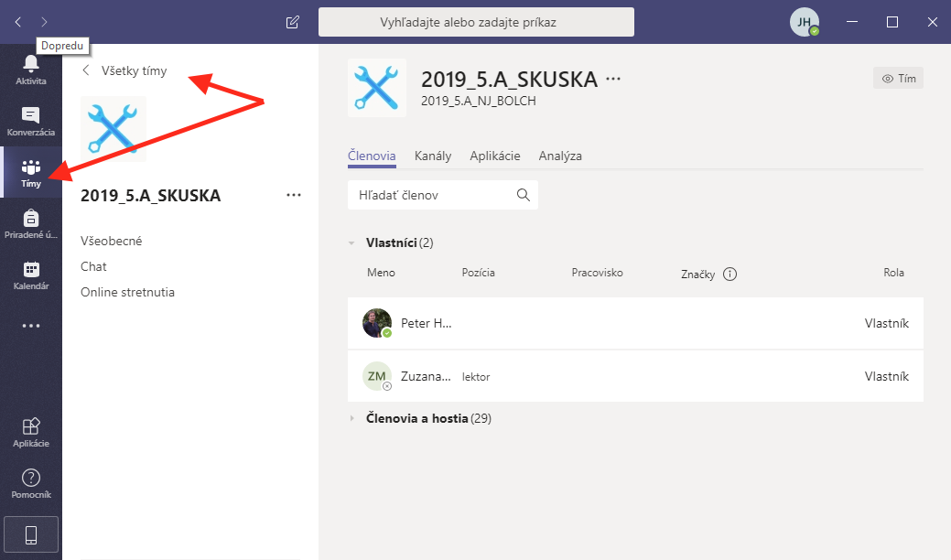Start a new chat with compose icon
Viewport: 951px width, 560px height.
pyautogui.click(x=292, y=22)
